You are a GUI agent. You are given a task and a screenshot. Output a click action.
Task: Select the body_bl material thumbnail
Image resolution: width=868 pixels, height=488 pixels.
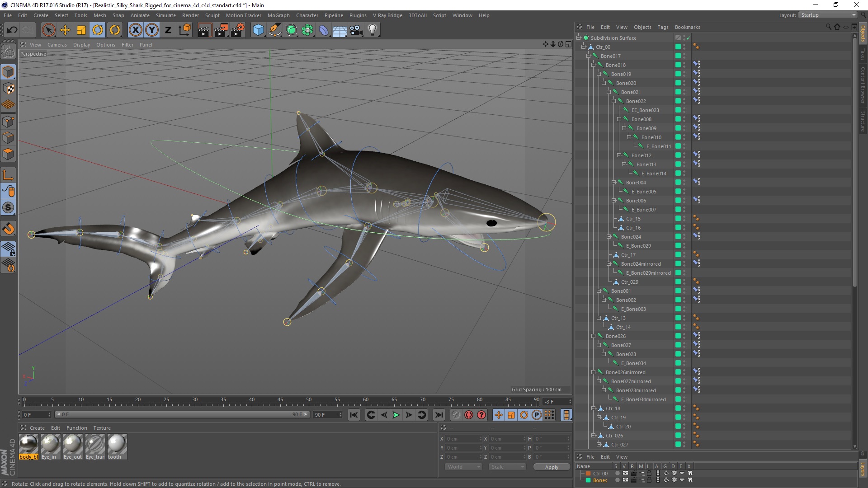[28, 446]
